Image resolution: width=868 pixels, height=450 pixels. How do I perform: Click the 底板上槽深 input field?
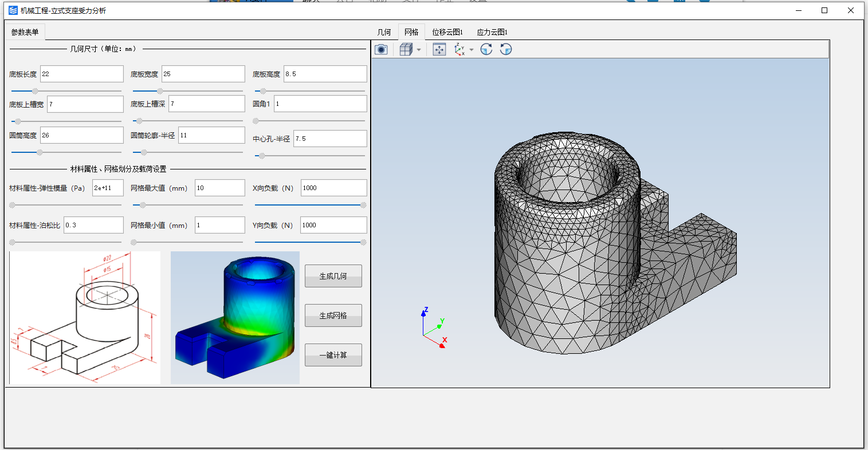pyautogui.click(x=207, y=104)
